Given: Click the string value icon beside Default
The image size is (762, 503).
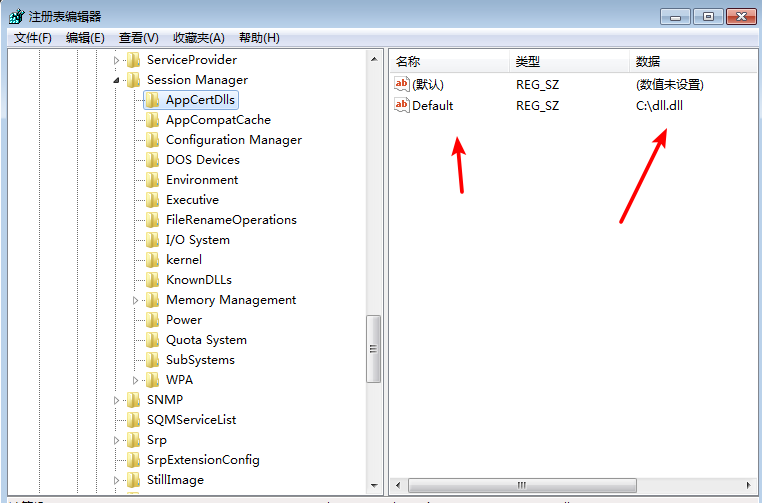Looking at the screenshot, I should point(402,105).
